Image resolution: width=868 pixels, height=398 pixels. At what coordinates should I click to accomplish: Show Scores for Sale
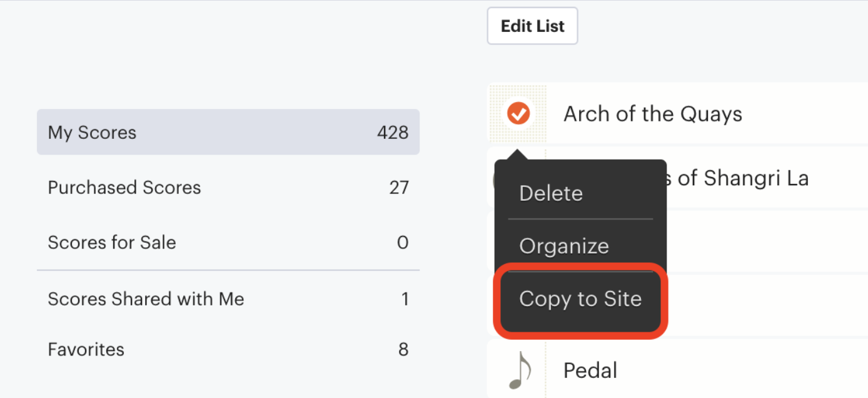(x=228, y=243)
